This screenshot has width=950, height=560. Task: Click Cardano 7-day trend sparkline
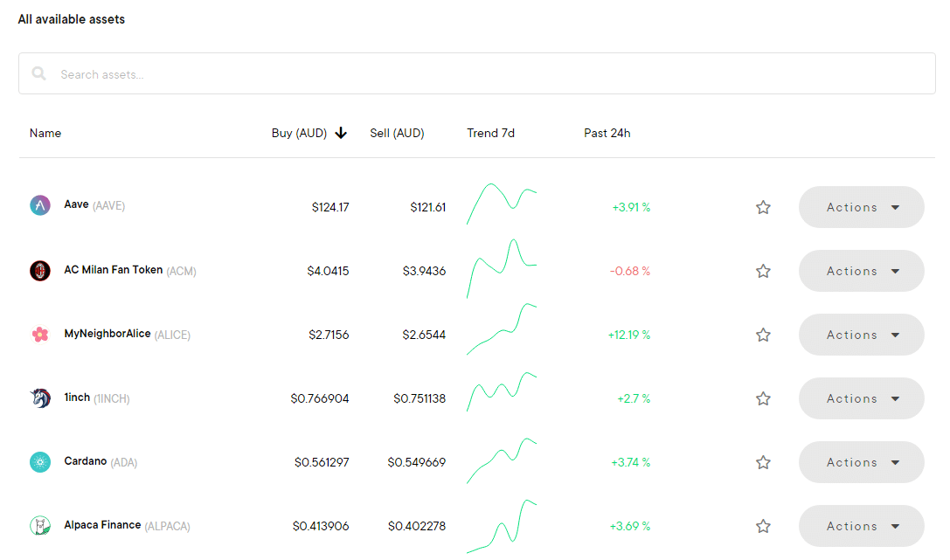click(502, 460)
